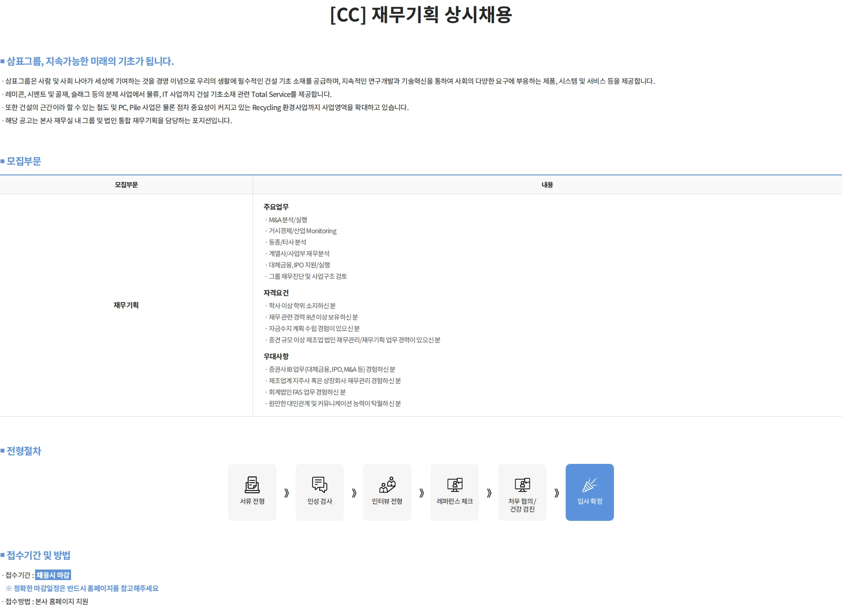Click the 인터뷰 전형 people icon
The height and width of the screenshot is (616, 842).
pyautogui.click(x=387, y=484)
